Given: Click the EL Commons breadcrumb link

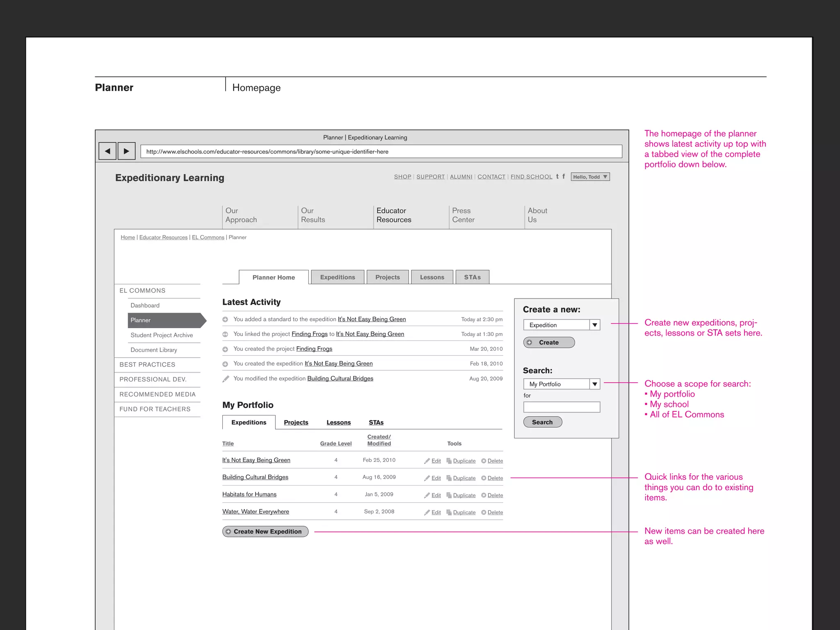Looking at the screenshot, I should click(208, 237).
